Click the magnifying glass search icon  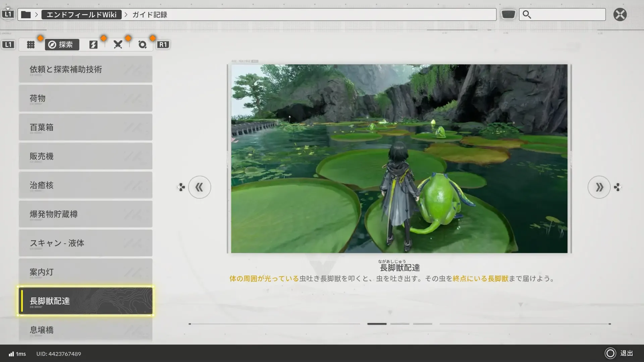[x=527, y=15]
